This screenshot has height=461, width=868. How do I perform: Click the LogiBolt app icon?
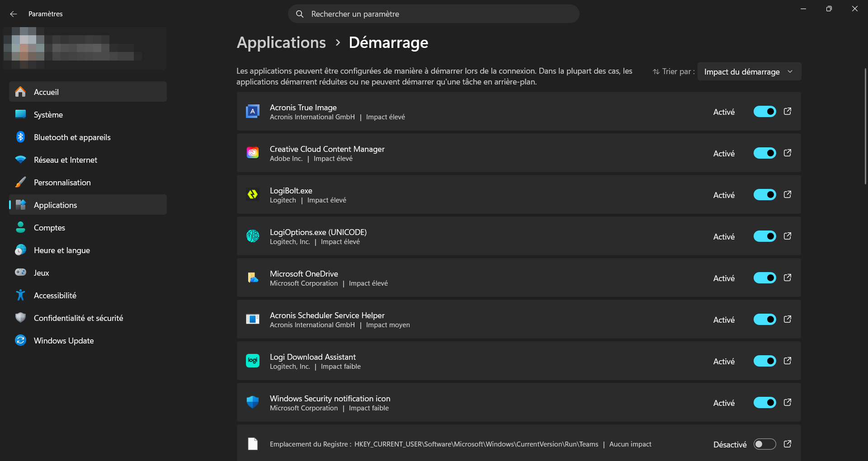tap(253, 194)
